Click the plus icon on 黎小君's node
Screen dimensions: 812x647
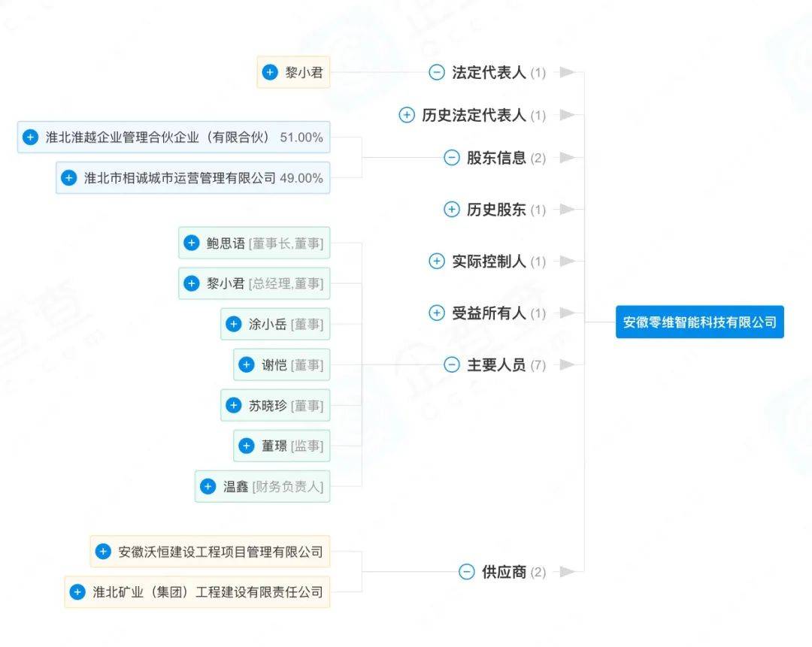coord(269,72)
